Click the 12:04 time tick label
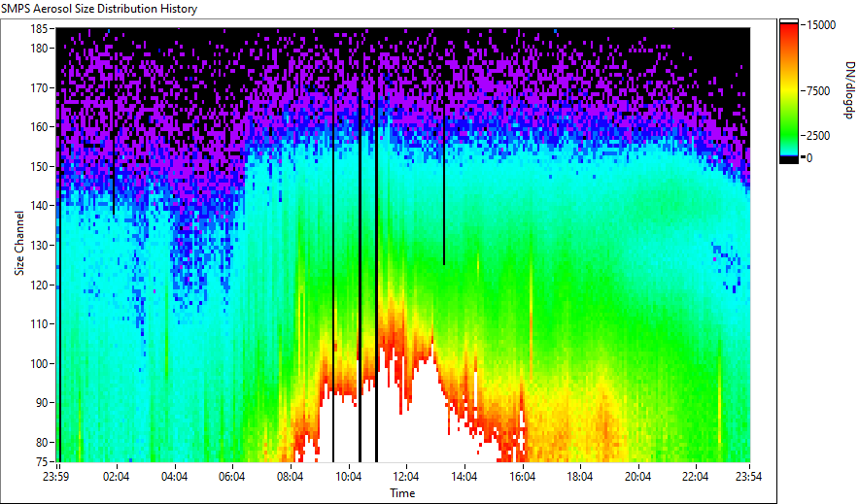Viewport: 859px width, 504px height. pos(406,477)
